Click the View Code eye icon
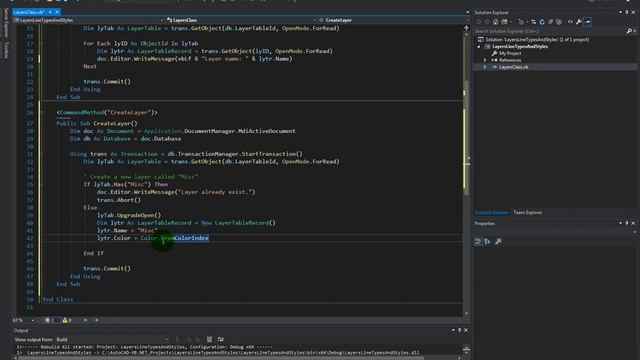The image size is (640, 360). click(x=570, y=22)
